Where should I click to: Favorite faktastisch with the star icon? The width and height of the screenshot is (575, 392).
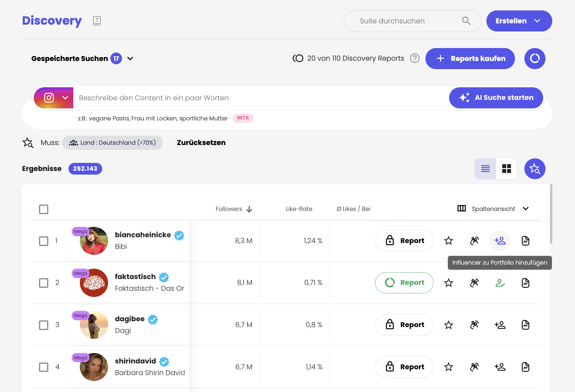pyautogui.click(x=448, y=283)
